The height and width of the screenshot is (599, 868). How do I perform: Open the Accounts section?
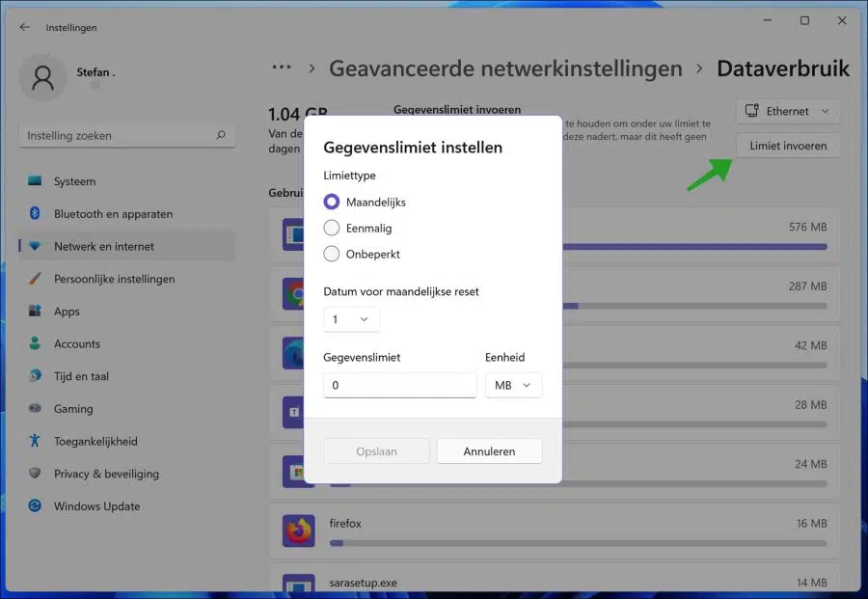pyautogui.click(x=126, y=343)
